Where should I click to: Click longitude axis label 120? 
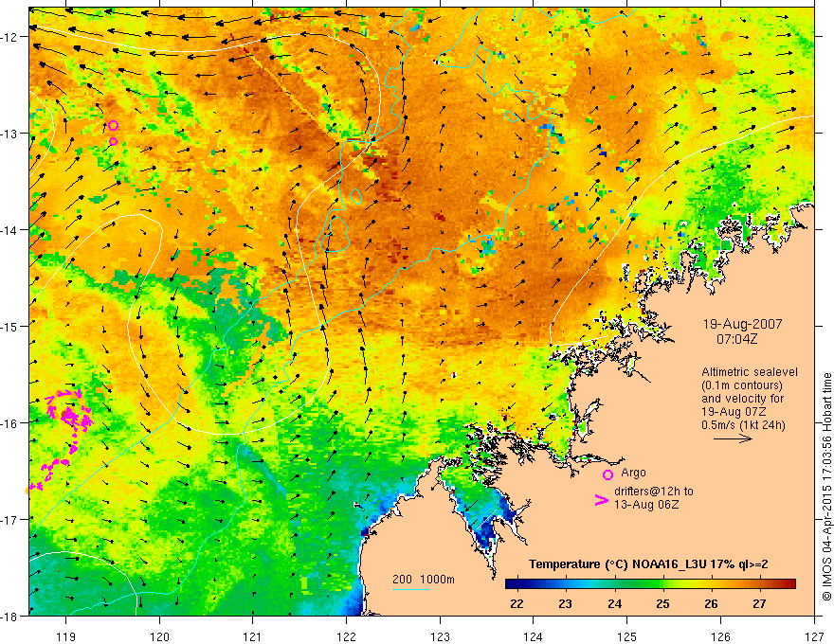coord(159,636)
